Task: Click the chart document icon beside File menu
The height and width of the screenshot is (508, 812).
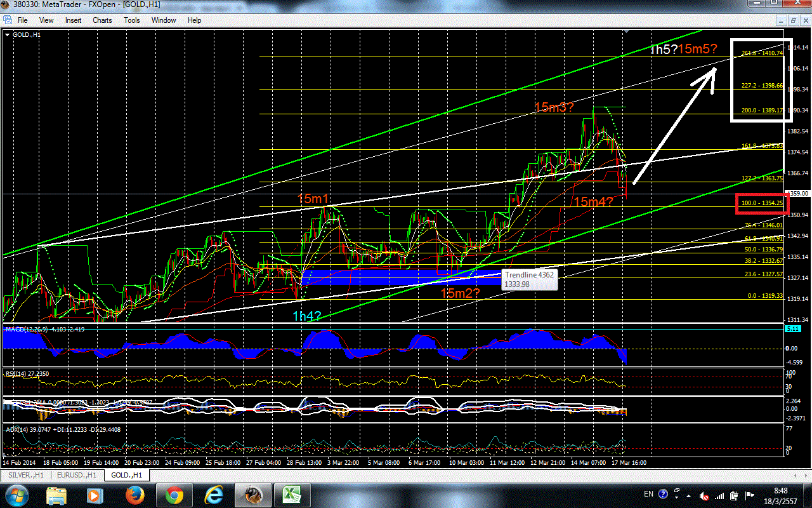Action: [x=8, y=20]
